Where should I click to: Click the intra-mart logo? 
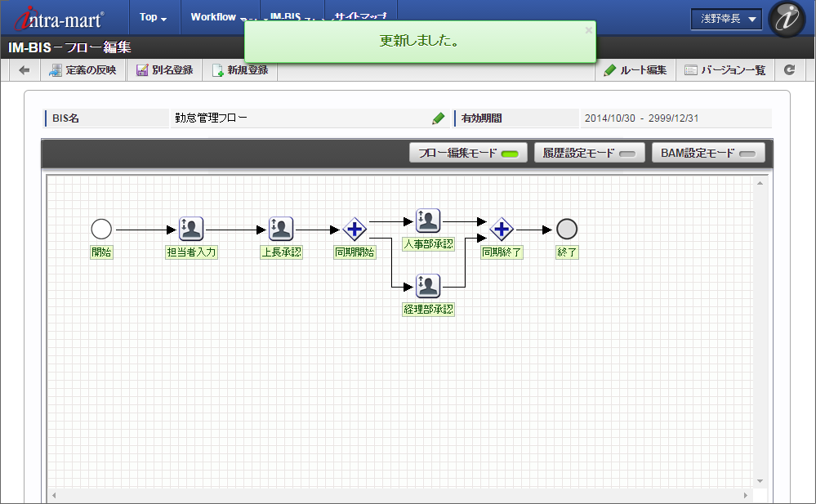[x=59, y=19]
